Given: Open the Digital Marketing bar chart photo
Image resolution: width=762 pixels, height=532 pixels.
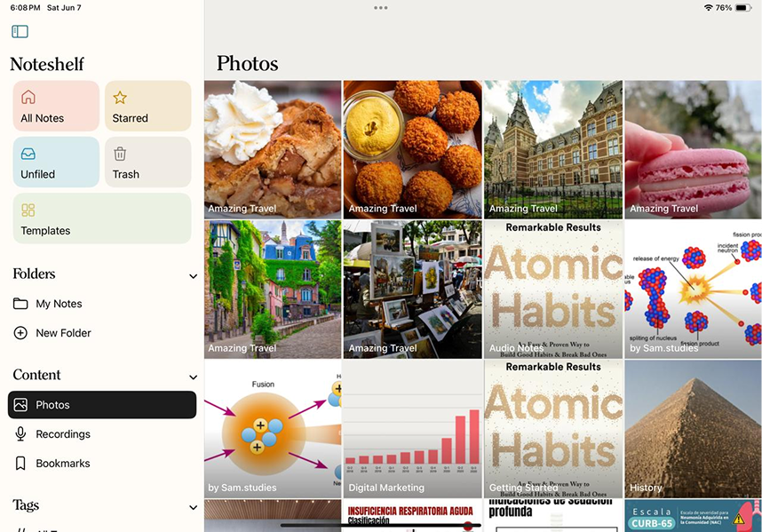Looking at the screenshot, I should 412,428.
